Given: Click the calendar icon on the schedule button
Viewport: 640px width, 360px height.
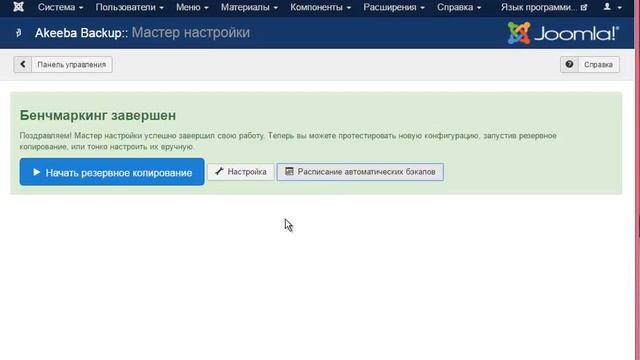Looking at the screenshot, I should coord(289,171).
